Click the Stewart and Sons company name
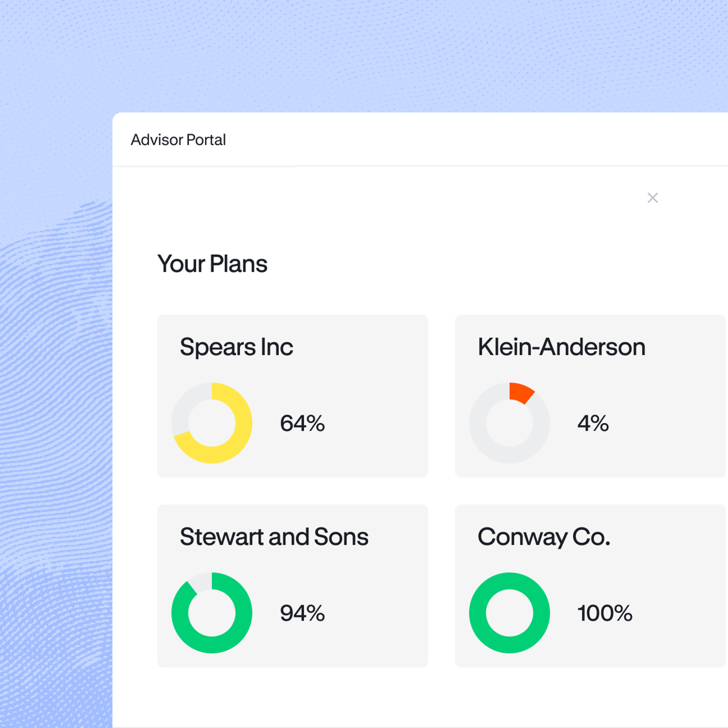Screen dimensions: 728x728 274,537
